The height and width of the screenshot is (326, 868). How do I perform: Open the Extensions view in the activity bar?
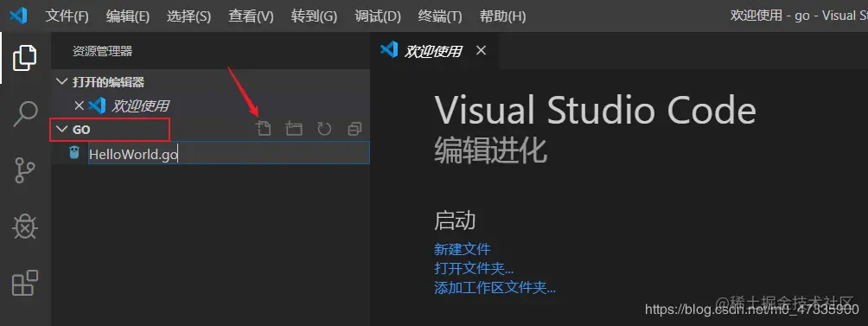[25, 283]
